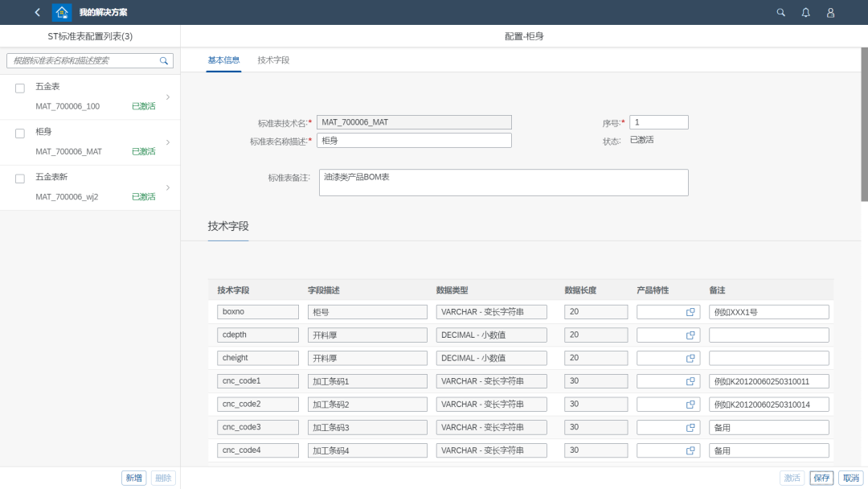The width and height of the screenshot is (868, 489).
Task: Select the 基本信息 tab
Action: [223, 60]
